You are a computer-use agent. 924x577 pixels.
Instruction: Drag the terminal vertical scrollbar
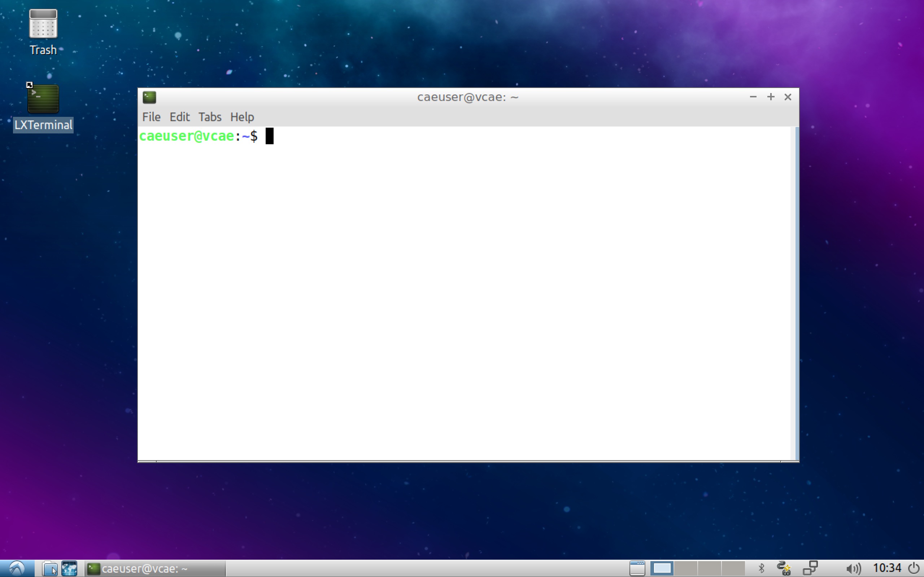pos(792,292)
